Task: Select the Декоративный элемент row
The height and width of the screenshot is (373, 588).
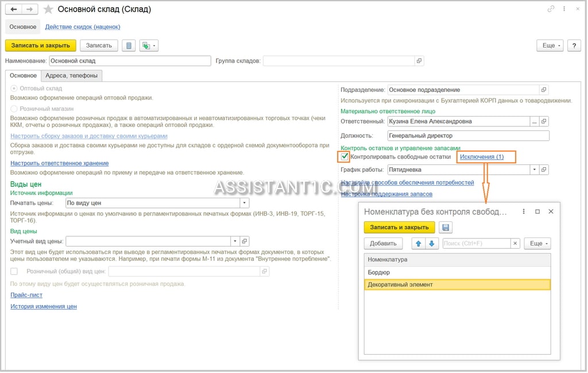Action: 458,285
